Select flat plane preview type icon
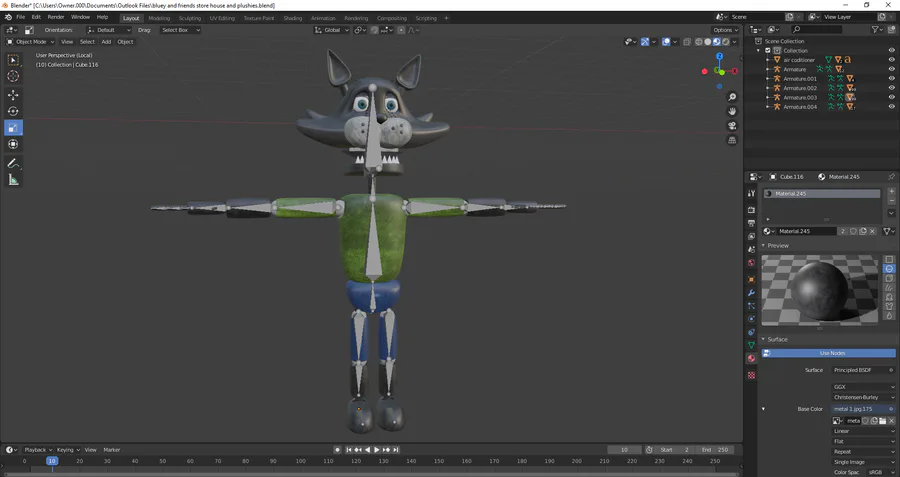This screenshot has height=477, width=900. tap(889, 259)
